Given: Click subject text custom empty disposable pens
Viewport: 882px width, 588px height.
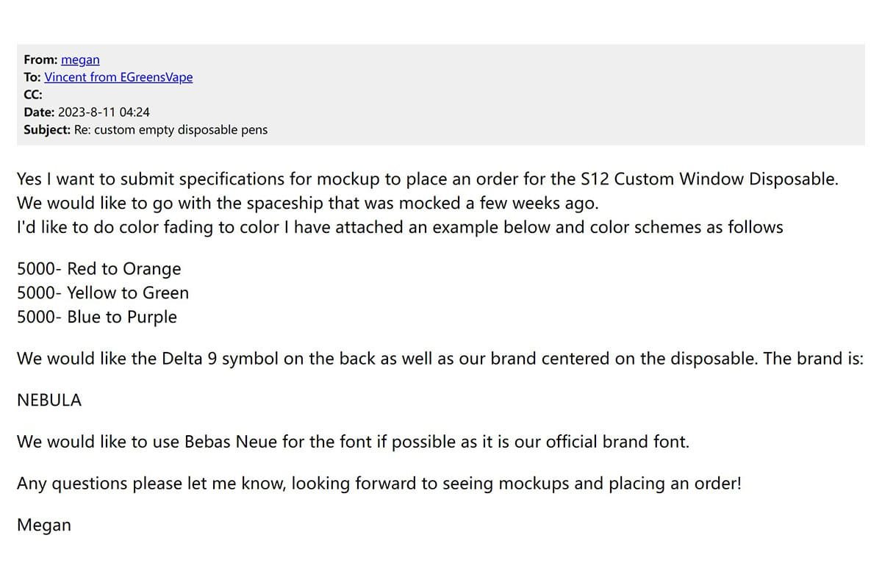Looking at the screenshot, I should (x=171, y=130).
